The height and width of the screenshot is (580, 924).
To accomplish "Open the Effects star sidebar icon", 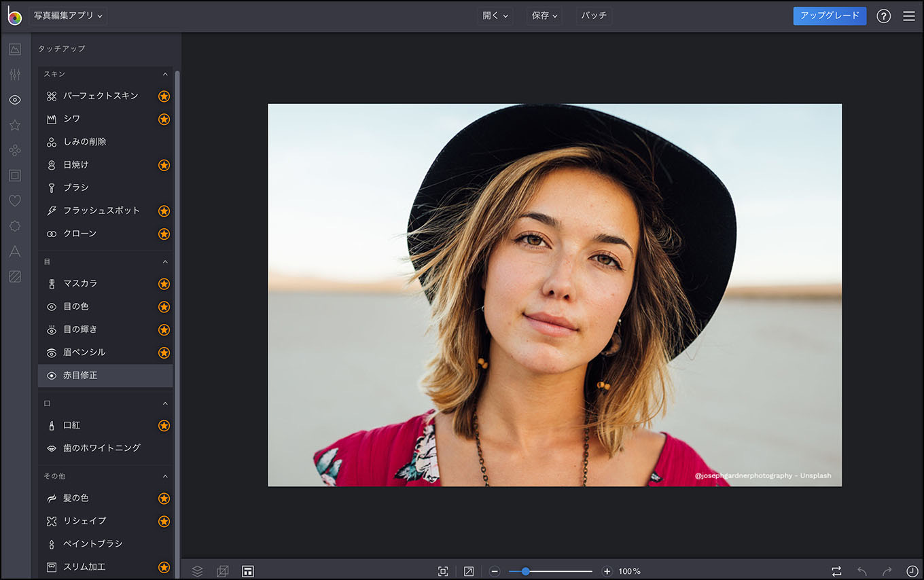I will point(15,125).
